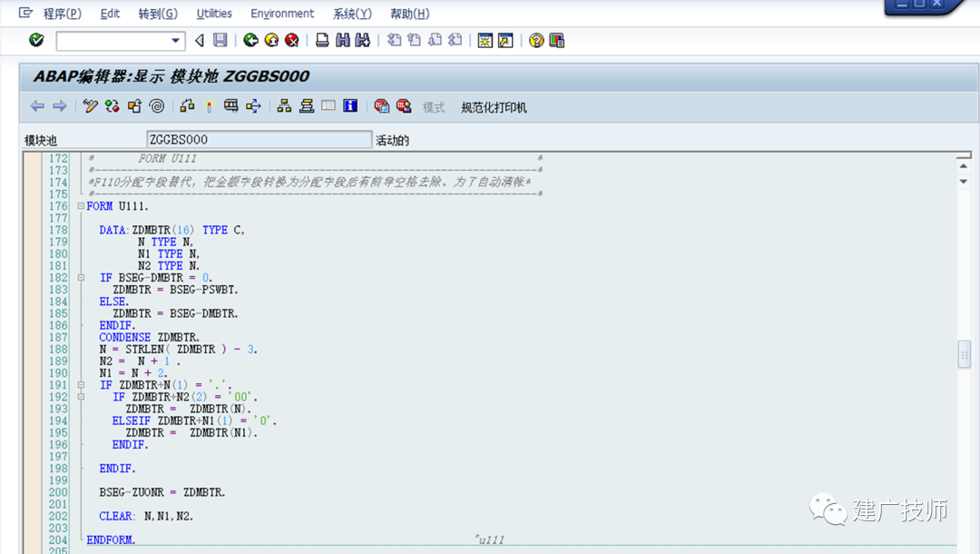The height and width of the screenshot is (554, 980).
Task: Open the 转到(G) menu
Action: click(158, 14)
